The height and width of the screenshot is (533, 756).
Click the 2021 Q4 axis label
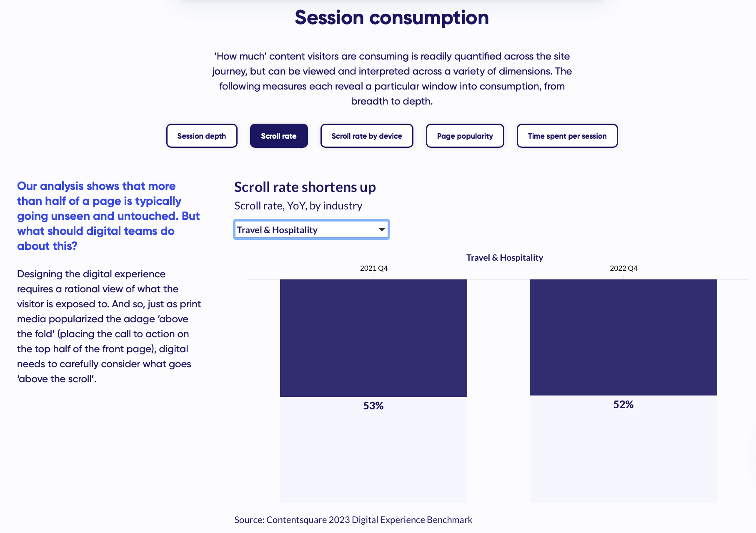coord(373,268)
